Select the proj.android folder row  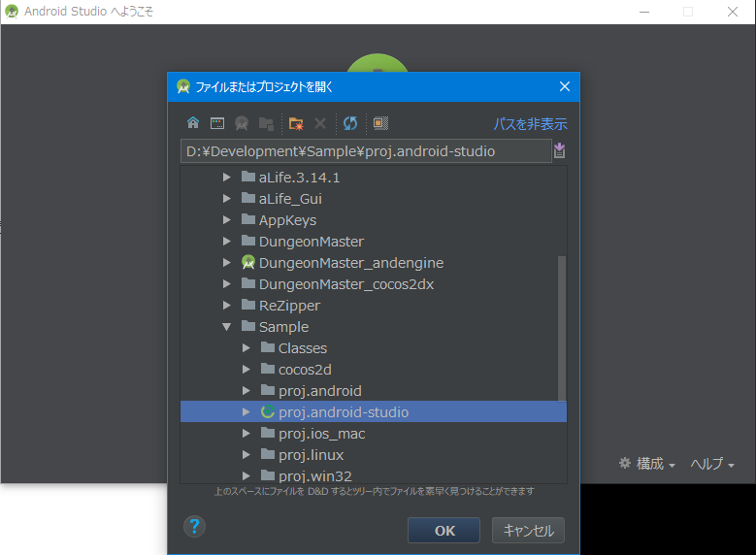[x=374, y=391]
